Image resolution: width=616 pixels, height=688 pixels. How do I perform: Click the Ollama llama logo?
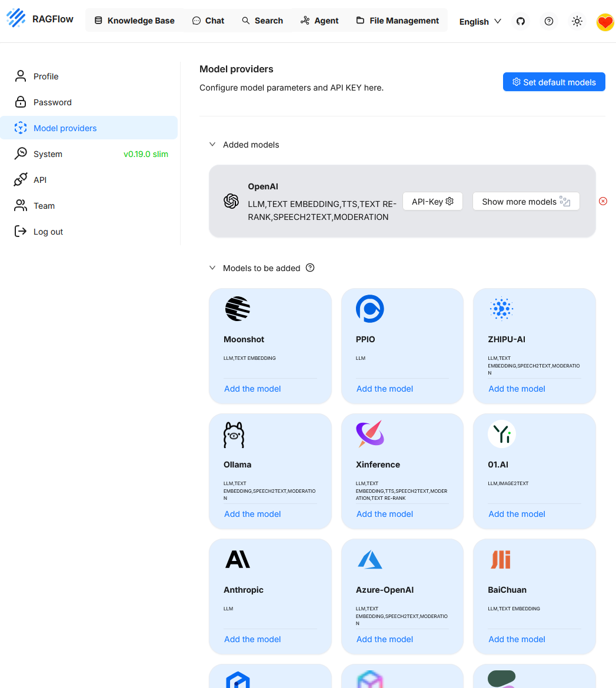point(234,435)
